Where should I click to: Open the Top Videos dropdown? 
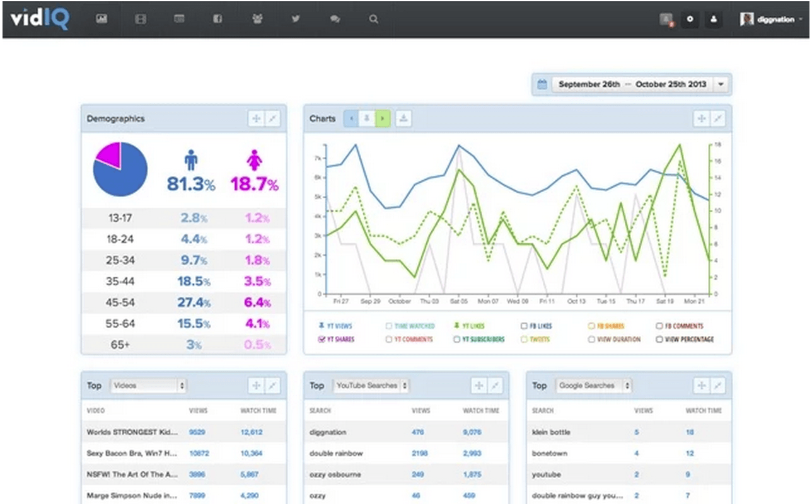[149, 386]
